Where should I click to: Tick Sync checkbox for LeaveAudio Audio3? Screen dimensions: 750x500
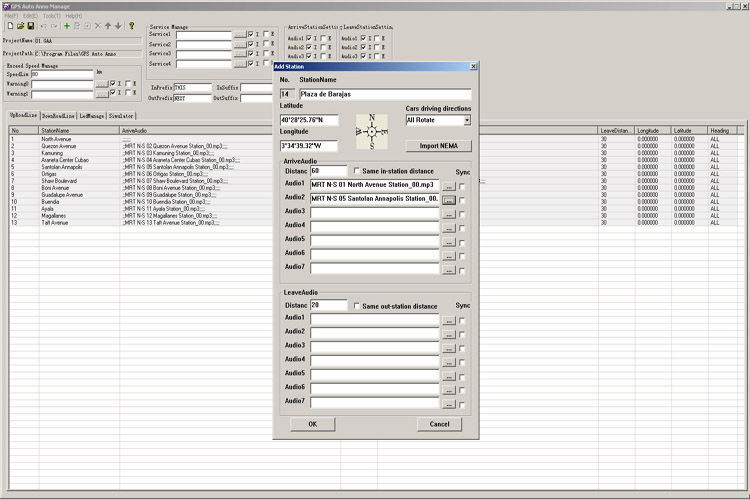pyautogui.click(x=462, y=349)
